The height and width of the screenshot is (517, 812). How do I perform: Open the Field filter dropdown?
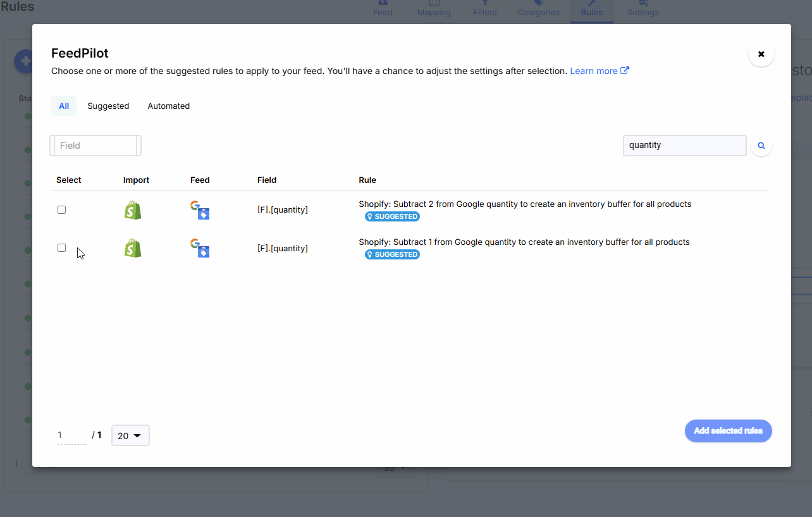[x=95, y=146]
